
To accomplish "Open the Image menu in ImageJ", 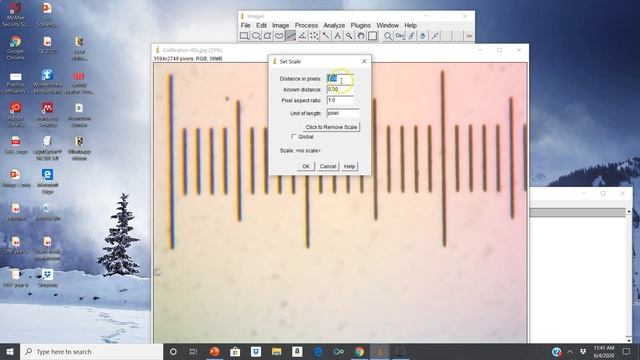I will pyautogui.click(x=280, y=25).
